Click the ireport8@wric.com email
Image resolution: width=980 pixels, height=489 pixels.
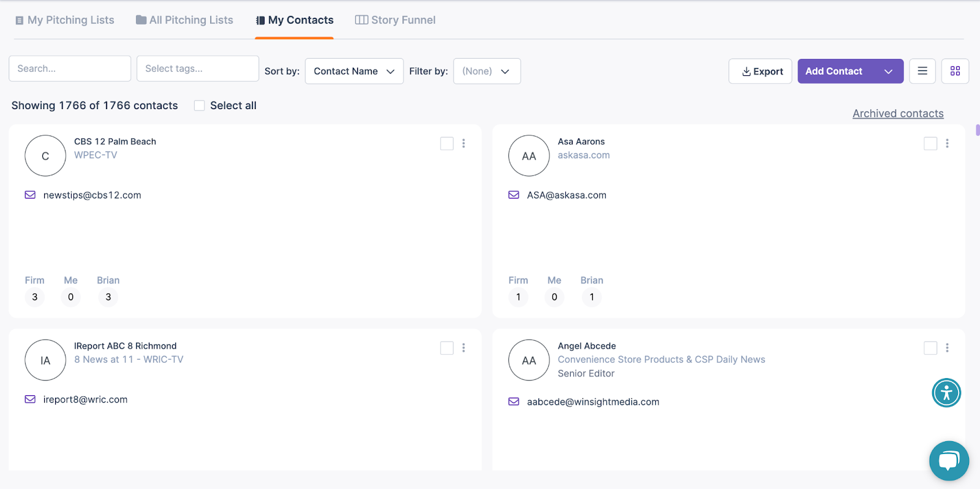point(86,400)
